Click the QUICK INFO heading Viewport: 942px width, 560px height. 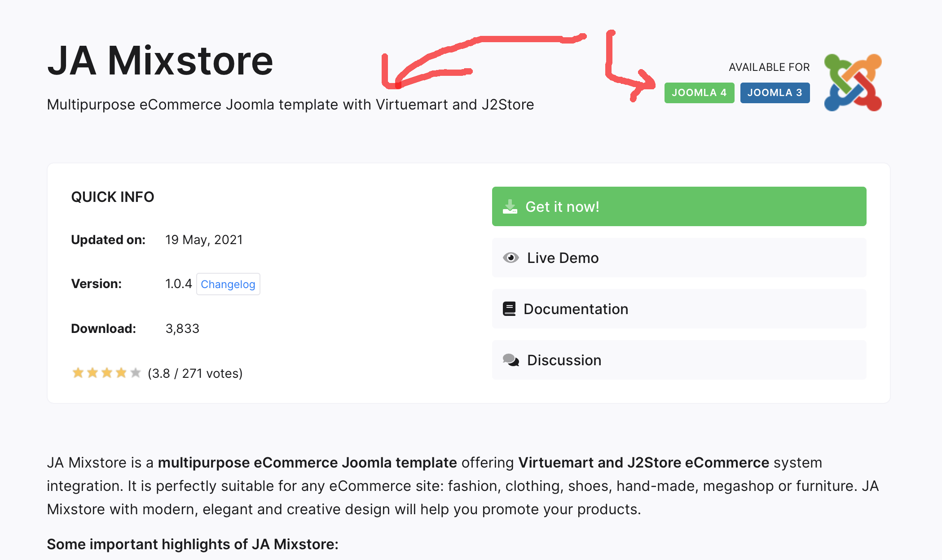click(113, 197)
